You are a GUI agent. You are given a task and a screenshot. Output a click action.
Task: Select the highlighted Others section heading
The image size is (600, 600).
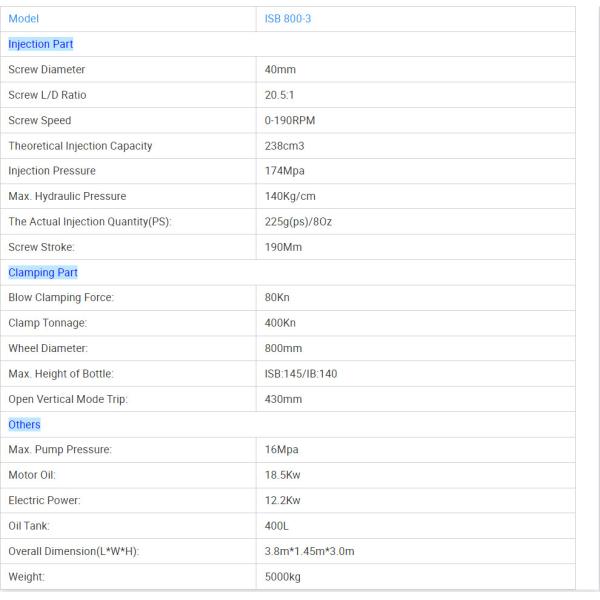coord(24,424)
